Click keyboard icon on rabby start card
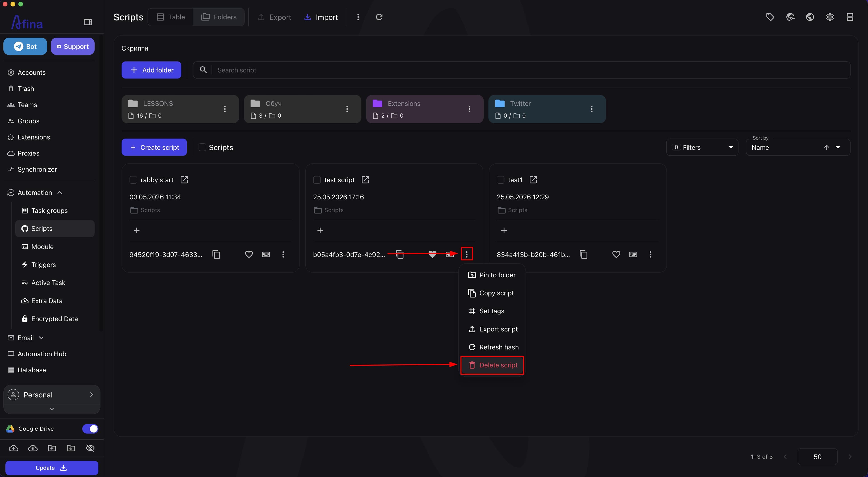The width and height of the screenshot is (868, 477). tap(266, 255)
